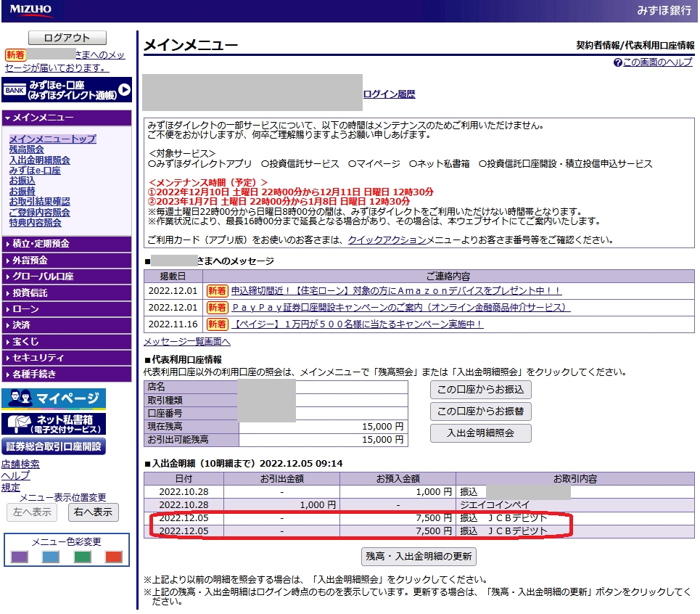
Task: Open 住宅ローン Amazonデバイス message
Action: (396, 291)
